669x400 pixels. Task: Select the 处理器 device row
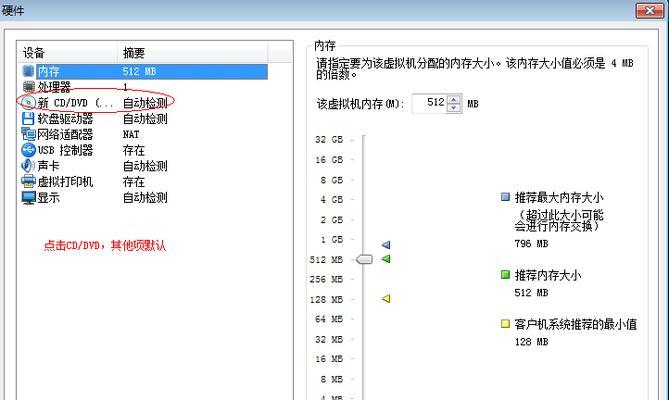[143, 87]
